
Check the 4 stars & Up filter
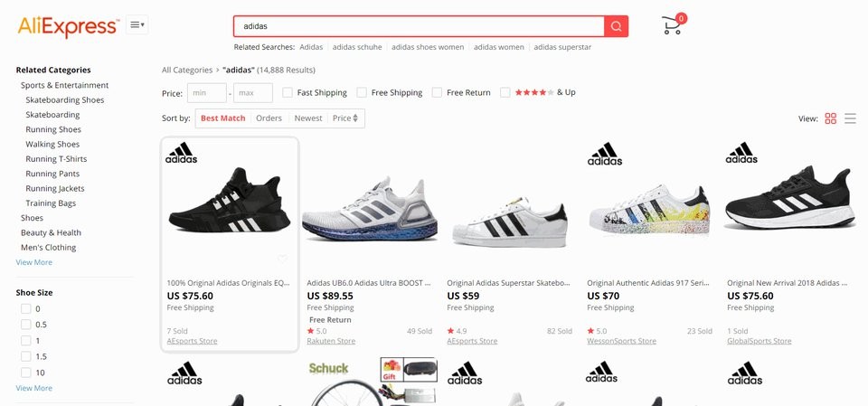(505, 92)
